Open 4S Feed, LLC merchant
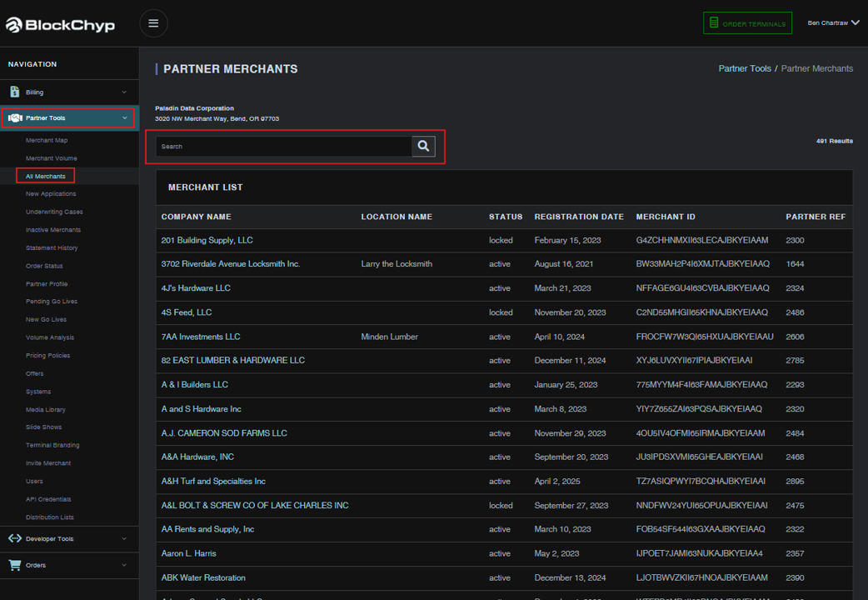The width and height of the screenshot is (868, 600). coord(187,312)
